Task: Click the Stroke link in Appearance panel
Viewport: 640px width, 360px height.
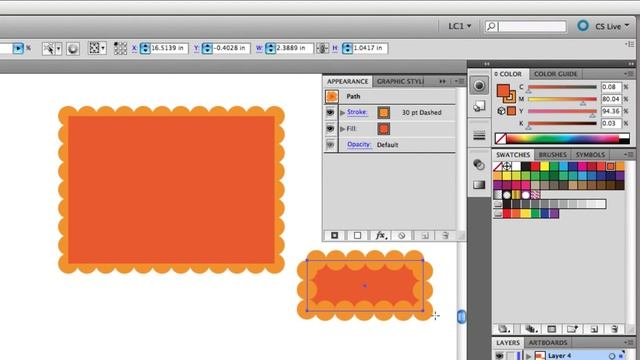Action: pos(357,112)
